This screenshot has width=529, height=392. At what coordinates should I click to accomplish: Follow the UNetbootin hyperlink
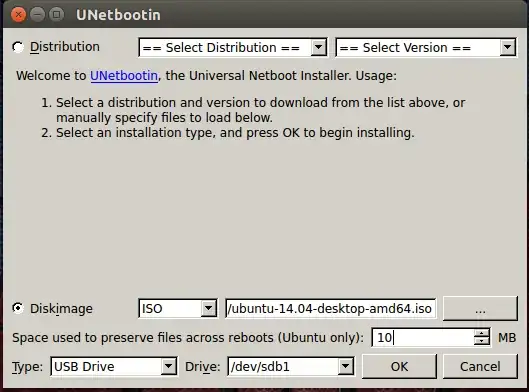pyautogui.click(x=124, y=76)
